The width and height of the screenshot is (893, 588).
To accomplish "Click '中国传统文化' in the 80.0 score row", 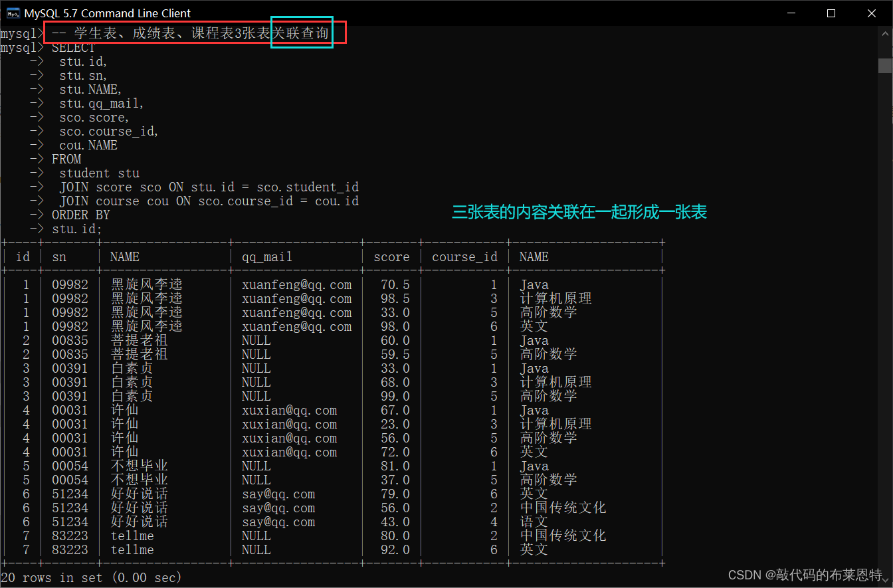I will 563,536.
